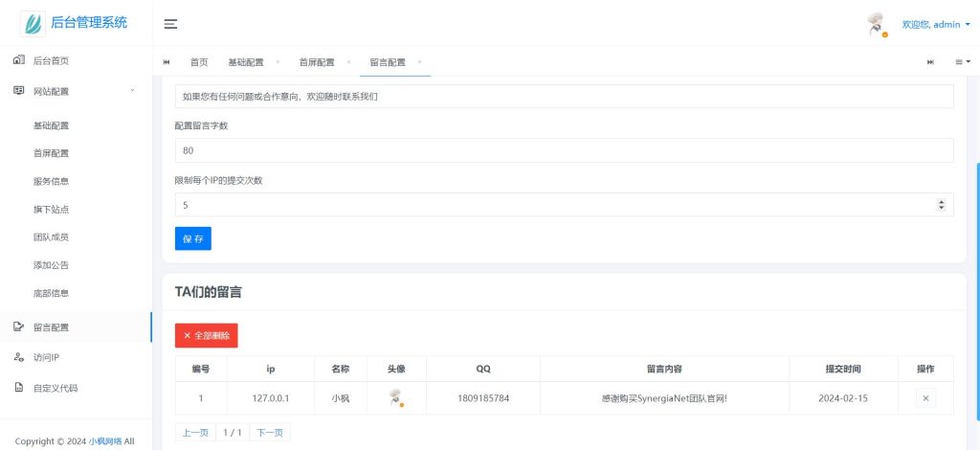Open the 小枫网络 footer link

[x=105, y=441]
